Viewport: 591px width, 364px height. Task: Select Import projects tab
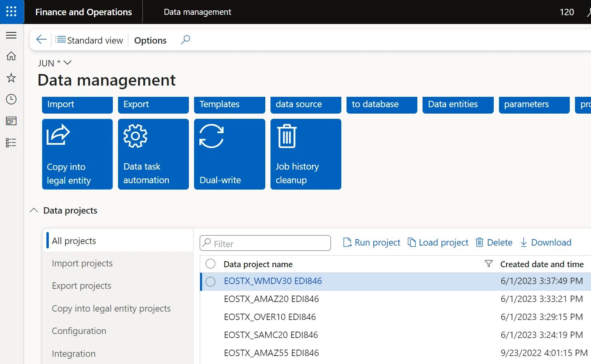pos(119,263)
